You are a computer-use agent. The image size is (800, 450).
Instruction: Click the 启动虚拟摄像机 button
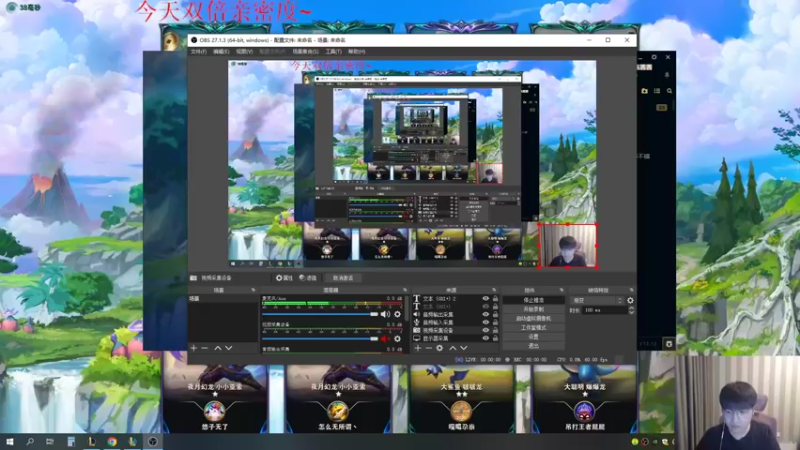point(534,318)
